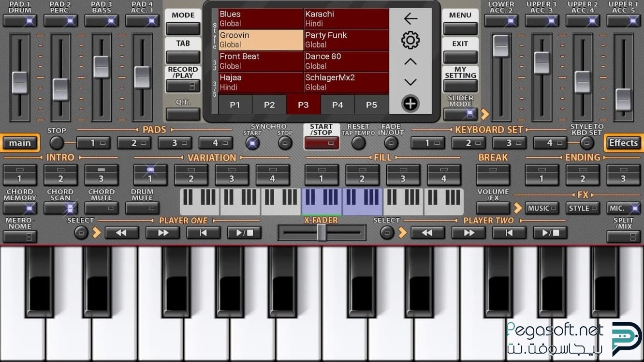Viewport: 644px width, 362px height.
Task: Switch to style page P1
Action: click(235, 105)
